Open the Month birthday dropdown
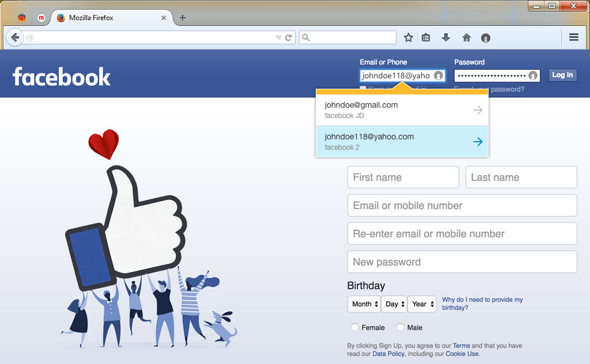590x364 pixels. point(364,304)
